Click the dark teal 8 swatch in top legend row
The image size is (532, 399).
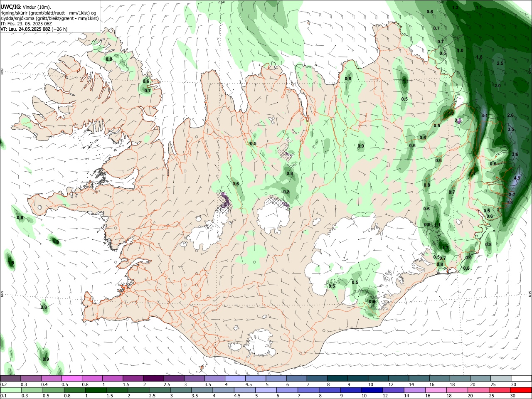[337, 378]
